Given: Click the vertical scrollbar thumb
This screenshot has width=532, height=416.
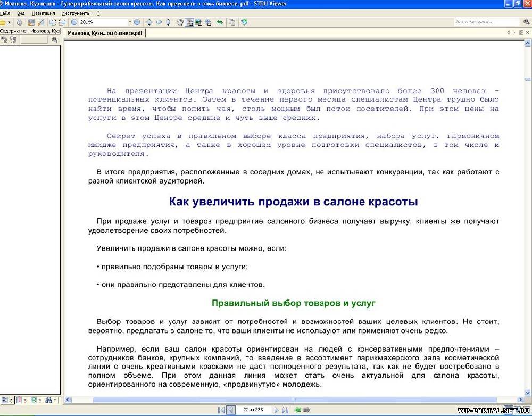Looking at the screenshot, I should pyautogui.click(x=528, y=79).
